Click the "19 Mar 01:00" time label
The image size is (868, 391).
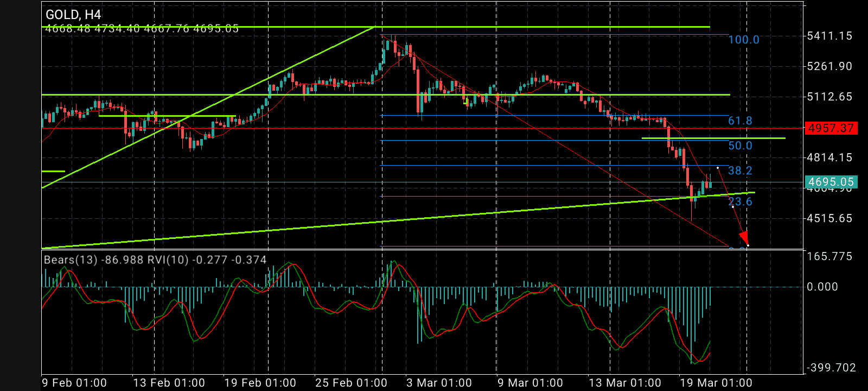coord(716,383)
